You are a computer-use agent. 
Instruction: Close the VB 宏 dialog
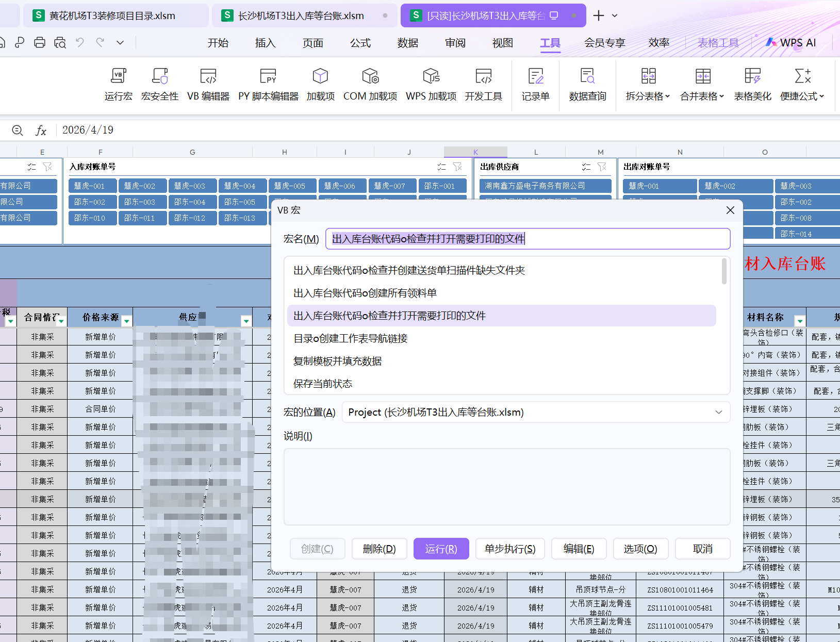pyautogui.click(x=730, y=210)
